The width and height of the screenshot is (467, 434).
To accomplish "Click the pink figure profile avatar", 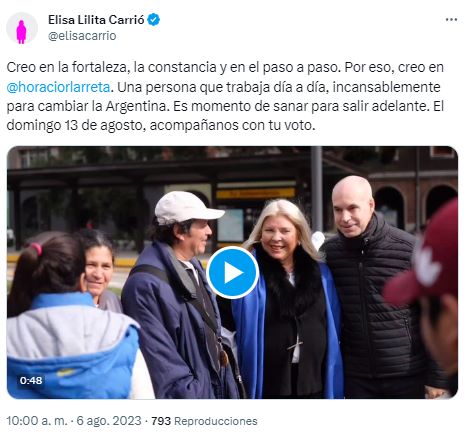I will pyautogui.click(x=22, y=28).
